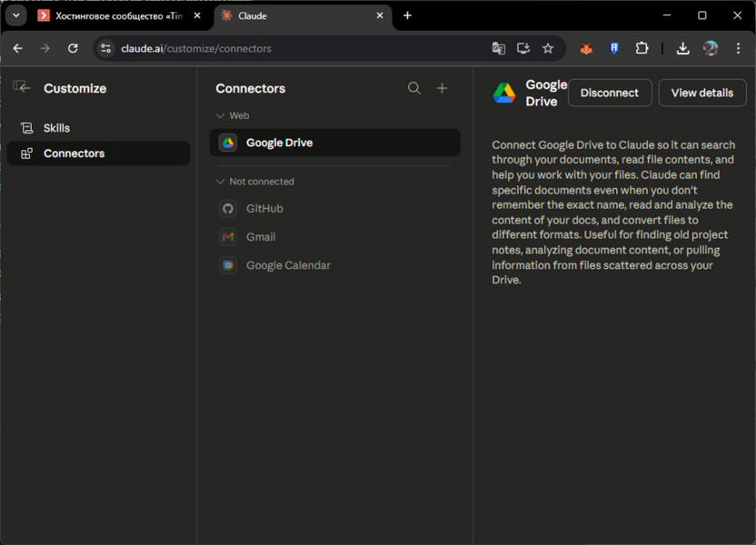Select Connectors in the sidebar
Screen dimensions: 756x545
point(74,154)
